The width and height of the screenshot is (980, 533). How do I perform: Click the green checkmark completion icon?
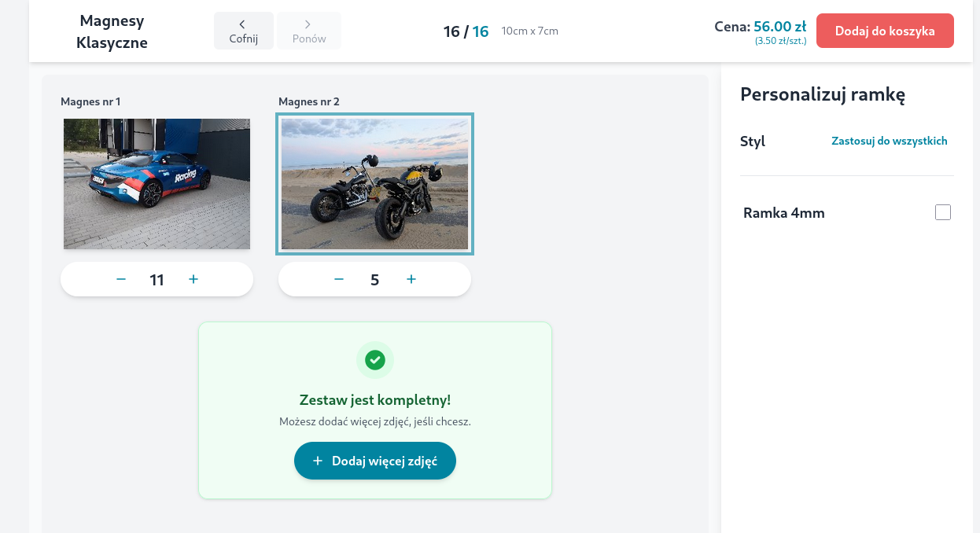[x=375, y=360]
